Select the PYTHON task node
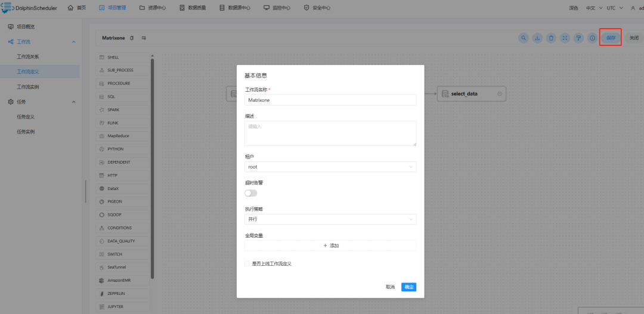This screenshot has height=314, width=644. point(122,149)
